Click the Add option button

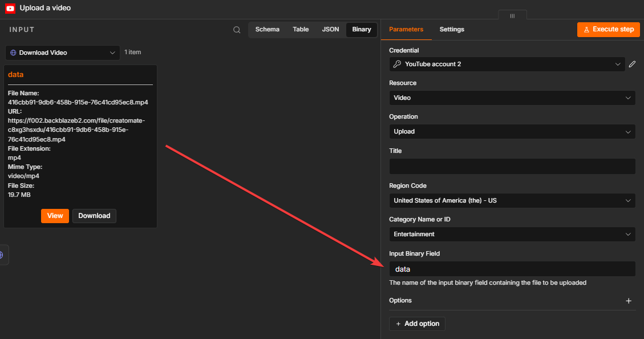click(x=417, y=324)
